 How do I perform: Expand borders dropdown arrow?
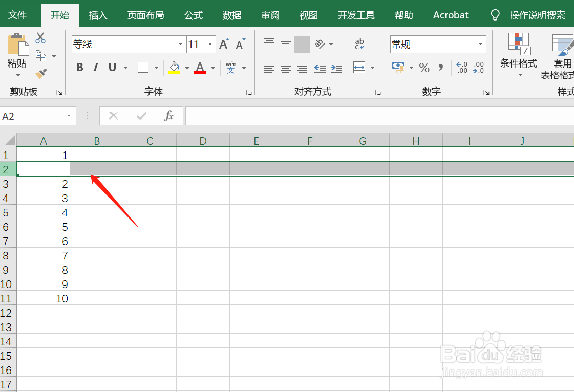coord(156,68)
